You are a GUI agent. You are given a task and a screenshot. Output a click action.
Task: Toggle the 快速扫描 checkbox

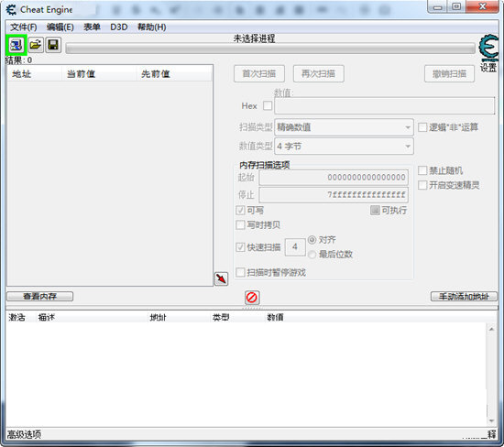[240, 247]
